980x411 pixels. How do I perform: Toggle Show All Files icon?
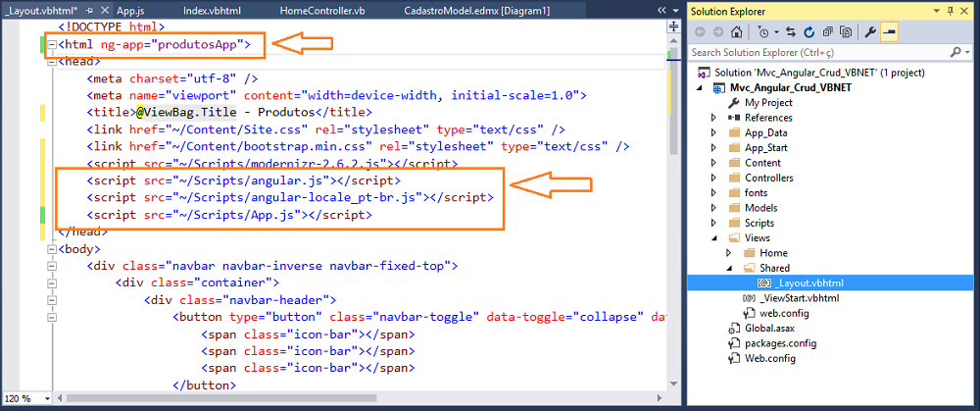[847, 32]
